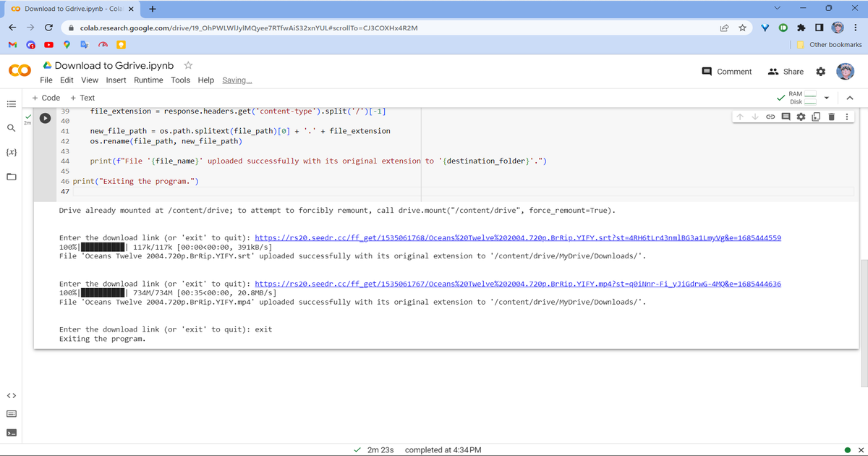Run the code cell with the play button

point(45,118)
